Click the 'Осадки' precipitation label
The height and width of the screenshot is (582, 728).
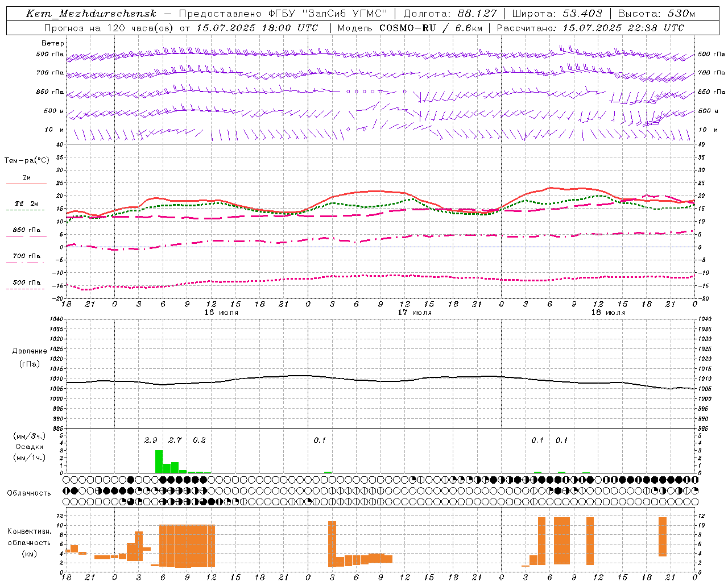[29, 447]
